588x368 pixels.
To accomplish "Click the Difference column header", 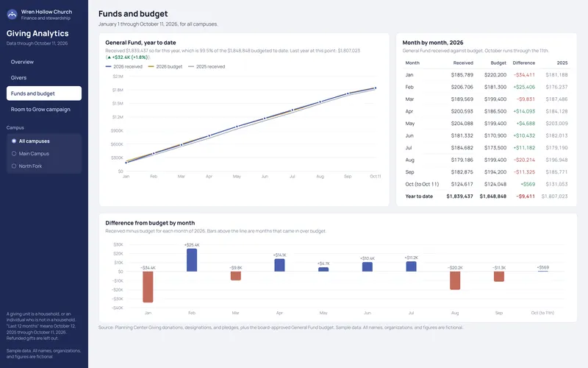I will (x=524, y=63).
